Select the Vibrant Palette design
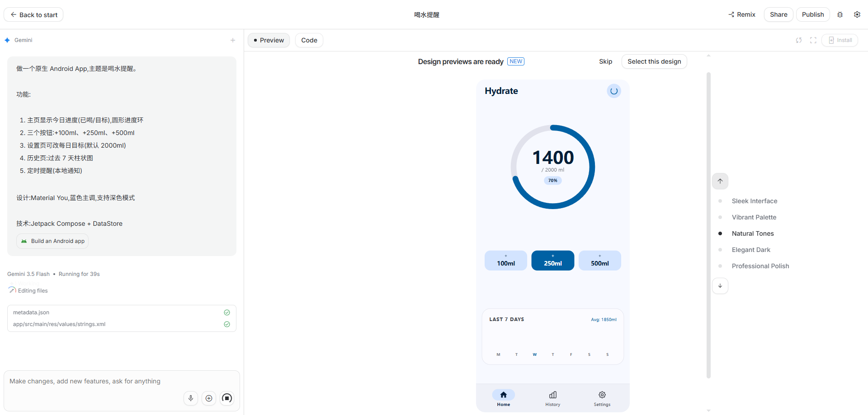The width and height of the screenshot is (868, 415). [x=754, y=217]
